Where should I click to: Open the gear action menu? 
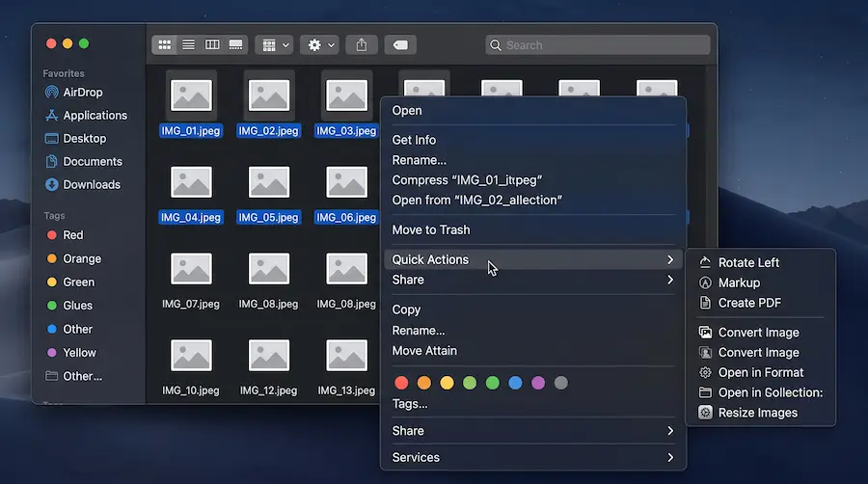click(x=320, y=44)
